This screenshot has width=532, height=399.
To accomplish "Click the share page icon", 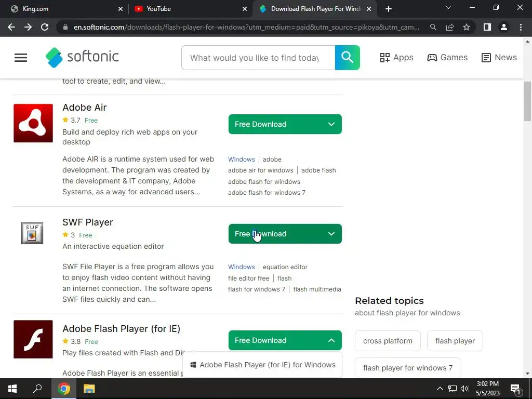I will pyautogui.click(x=450, y=27).
